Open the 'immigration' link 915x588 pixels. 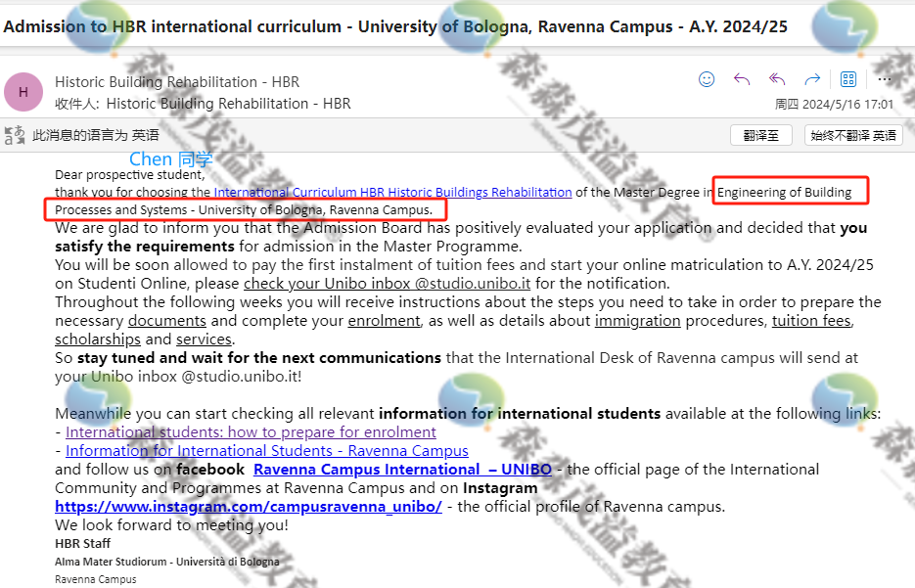coord(638,321)
